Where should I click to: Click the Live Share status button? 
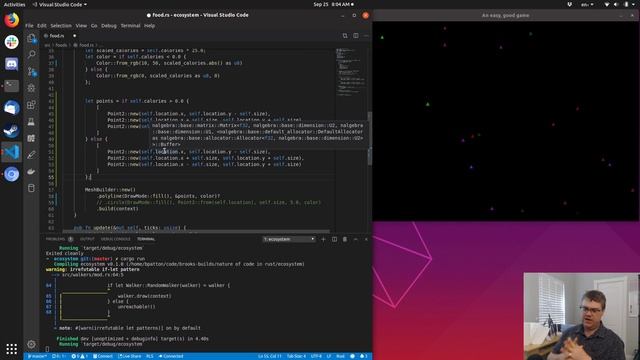coord(129,356)
